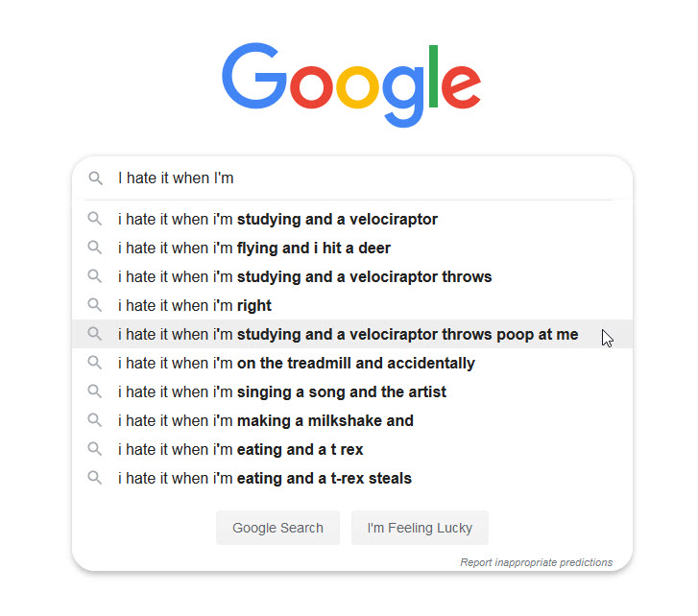The image size is (698, 616).
Task: Click magnifier icon next to milkshake suggestion
Action: [x=95, y=420]
